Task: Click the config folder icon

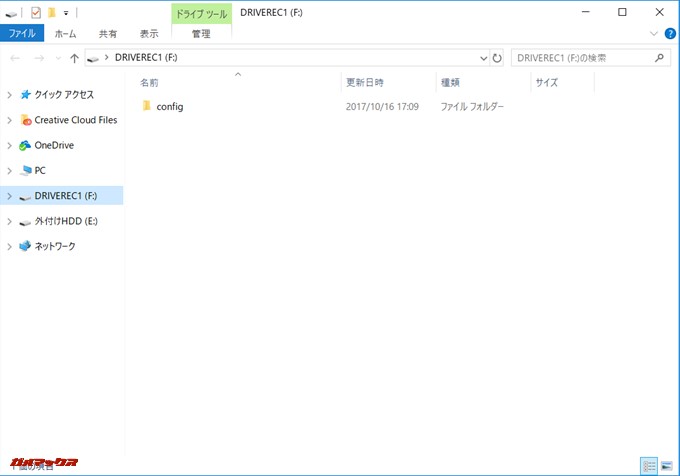Action: coord(147,106)
